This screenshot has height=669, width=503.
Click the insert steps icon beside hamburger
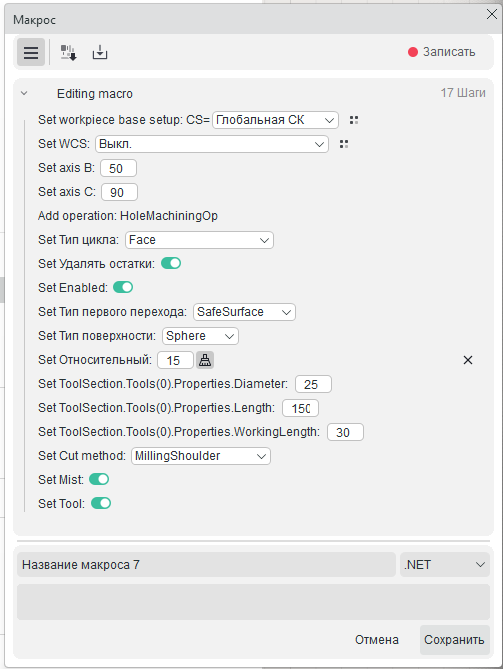[68, 52]
